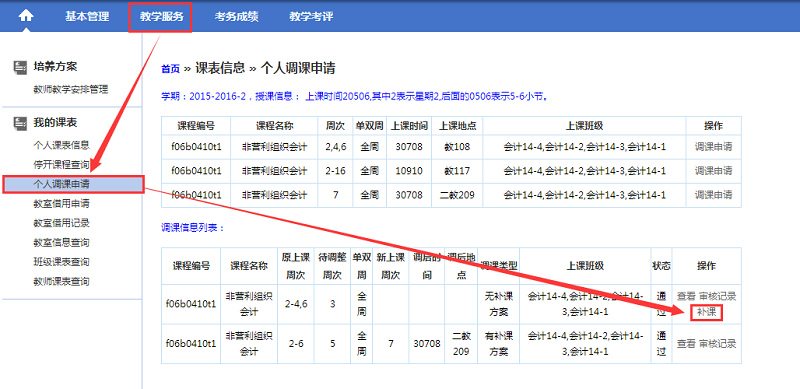Open 个人课表信息 in sidebar
This screenshot has width=800, height=389.
(x=61, y=144)
